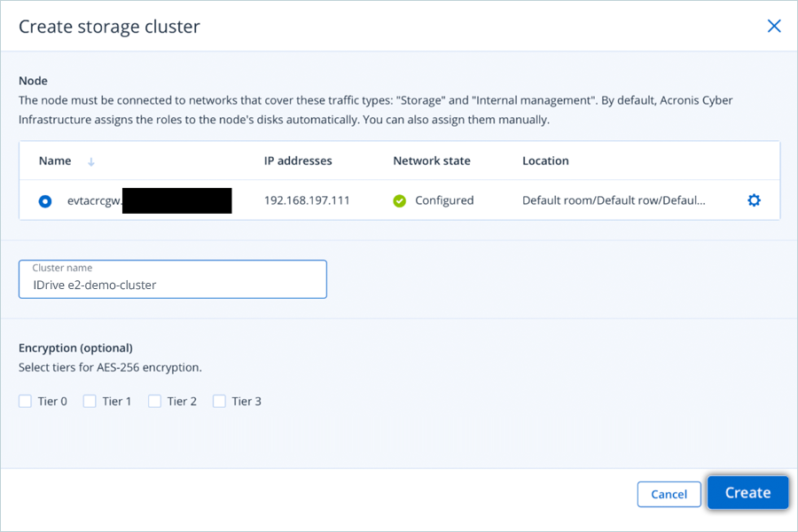Focus the Cluster name input field

(x=173, y=285)
